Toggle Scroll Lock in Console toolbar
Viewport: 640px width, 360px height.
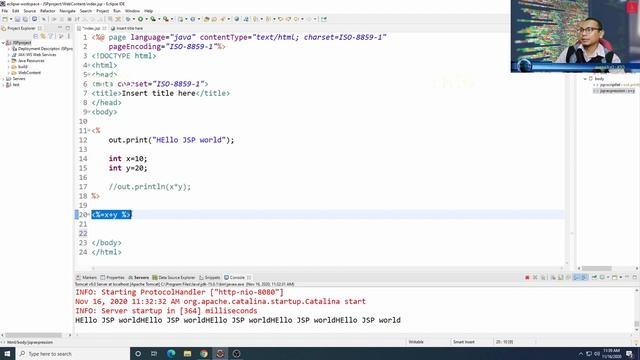(561, 278)
